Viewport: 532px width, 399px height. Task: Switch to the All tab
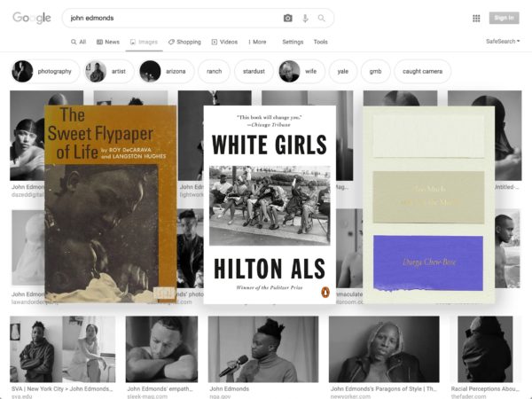[x=78, y=42]
